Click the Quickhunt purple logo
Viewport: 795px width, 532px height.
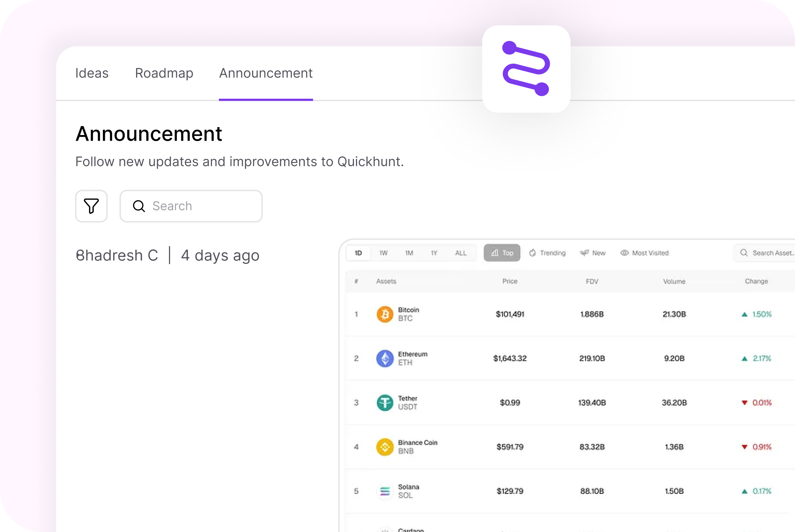[526, 69]
